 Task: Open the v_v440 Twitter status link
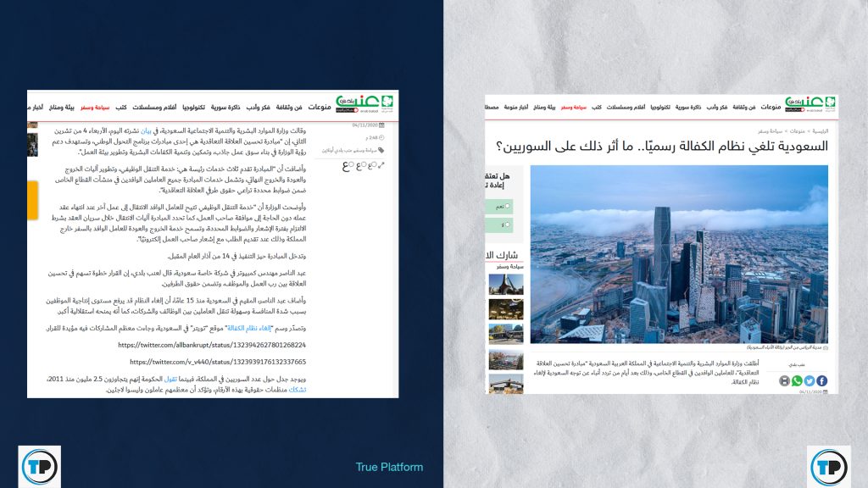point(218,362)
